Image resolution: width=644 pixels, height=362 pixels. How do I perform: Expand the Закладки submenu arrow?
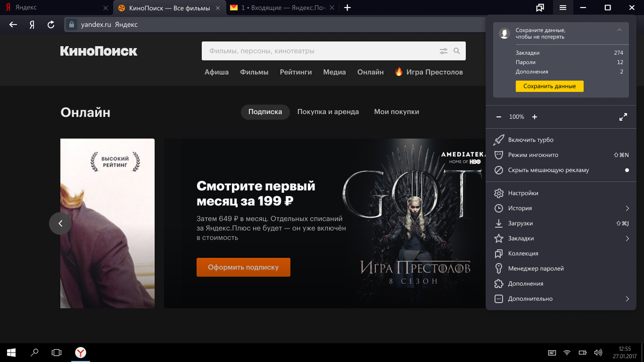(x=627, y=238)
